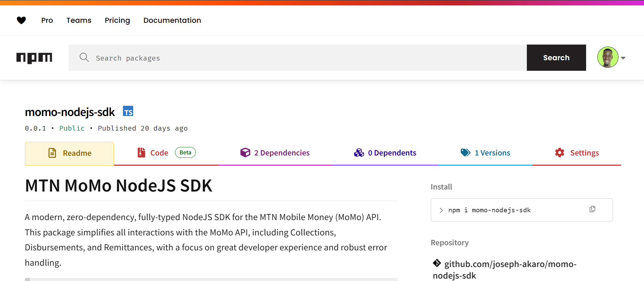Copy the npm install command
The image size is (644, 281).
(592, 209)
